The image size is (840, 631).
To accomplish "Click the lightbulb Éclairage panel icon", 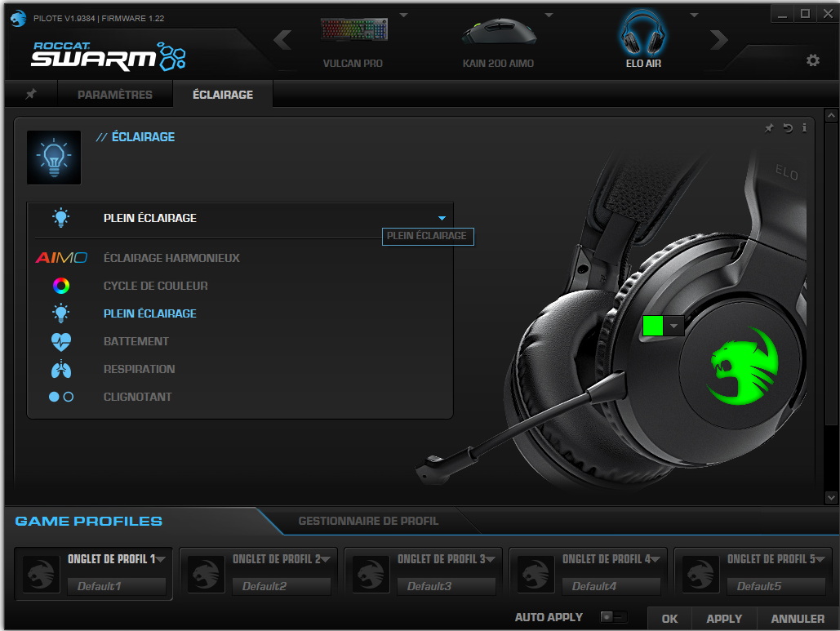I will coord(53,157).
